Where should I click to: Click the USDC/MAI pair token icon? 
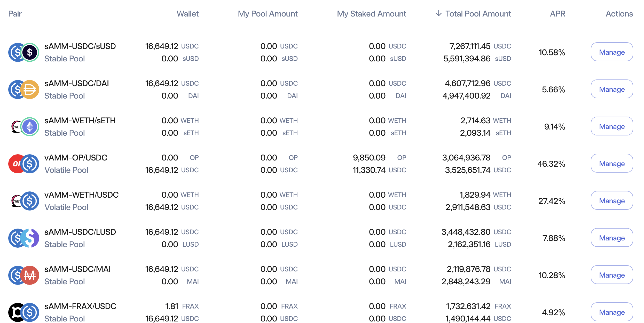(x=24, y=275)
